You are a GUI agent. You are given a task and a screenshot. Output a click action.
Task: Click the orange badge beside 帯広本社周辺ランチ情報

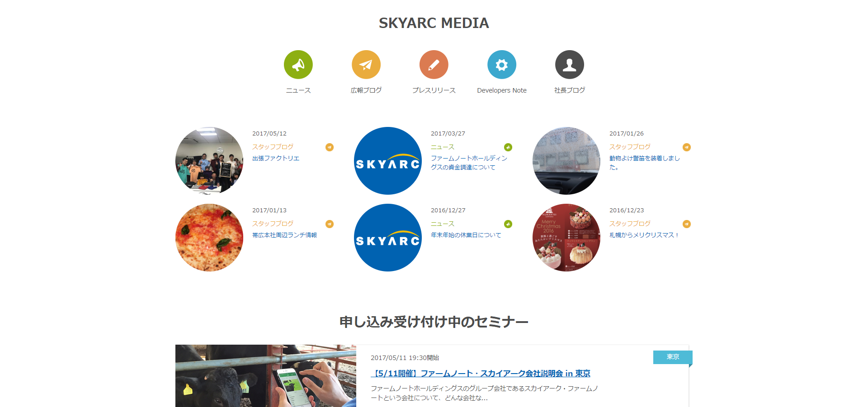tap(330, 224)
